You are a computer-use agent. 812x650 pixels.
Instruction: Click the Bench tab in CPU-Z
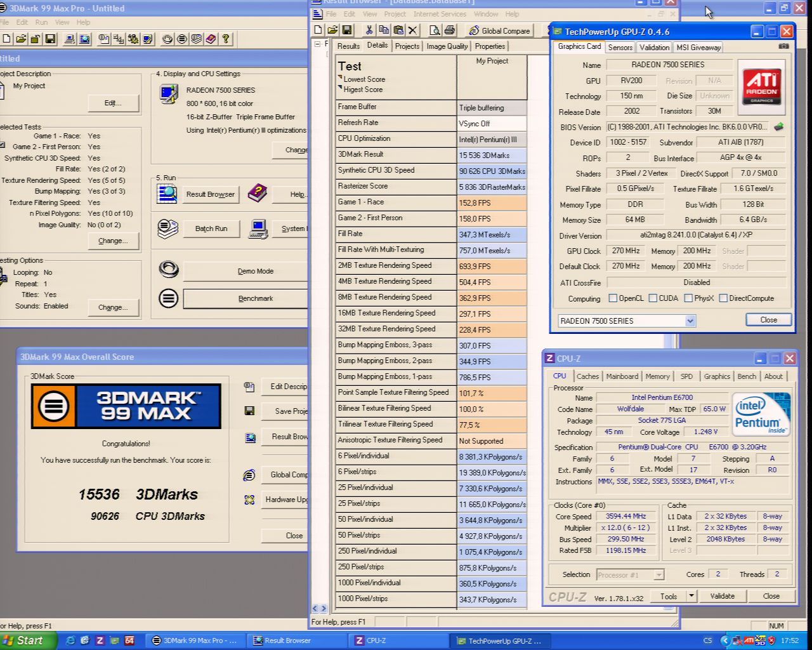[x=747, y=376]
